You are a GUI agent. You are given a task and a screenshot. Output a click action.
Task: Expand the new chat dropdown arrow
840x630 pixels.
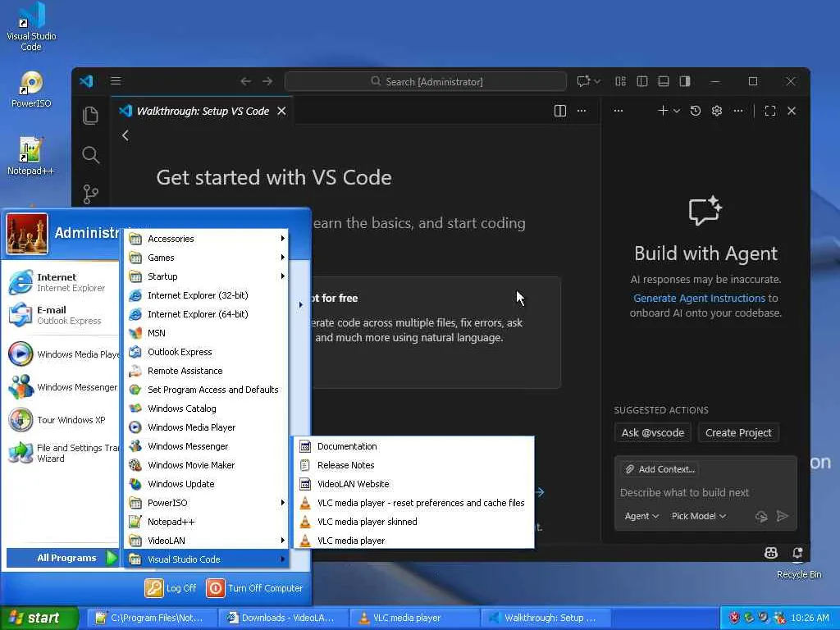click(x=676, y=111)
